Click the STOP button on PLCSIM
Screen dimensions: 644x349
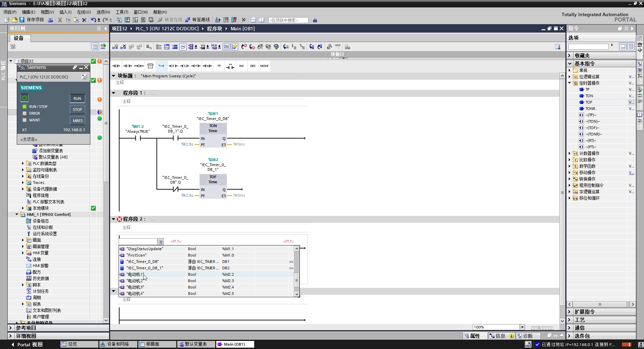[x=77, y=110]
